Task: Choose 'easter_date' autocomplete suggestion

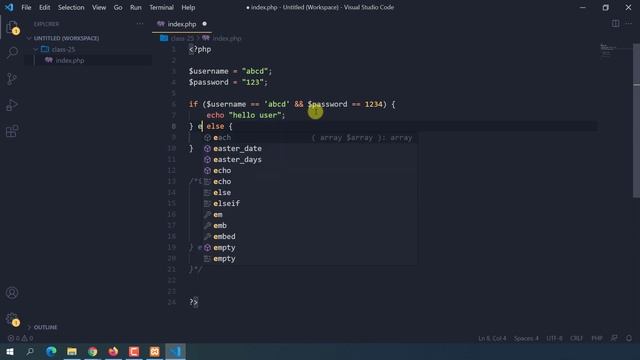Action: pos(310,149)
